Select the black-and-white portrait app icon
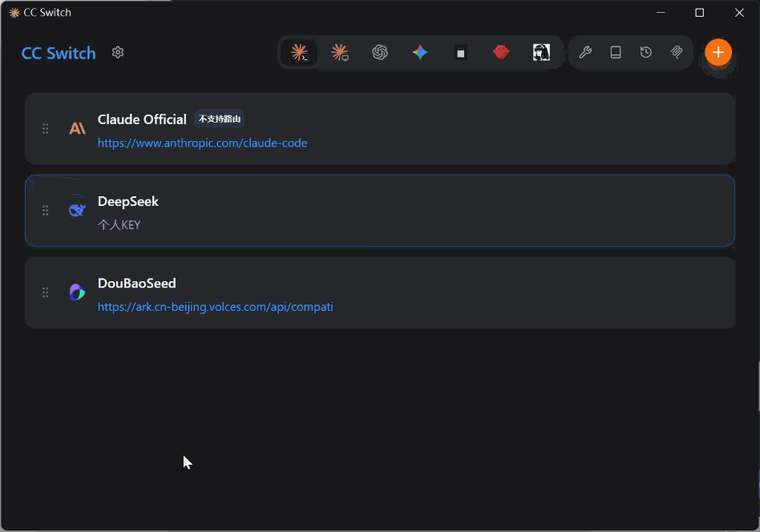Image resolution: width=760 pixels, height=532 pixels. click(x=541, y=52)
